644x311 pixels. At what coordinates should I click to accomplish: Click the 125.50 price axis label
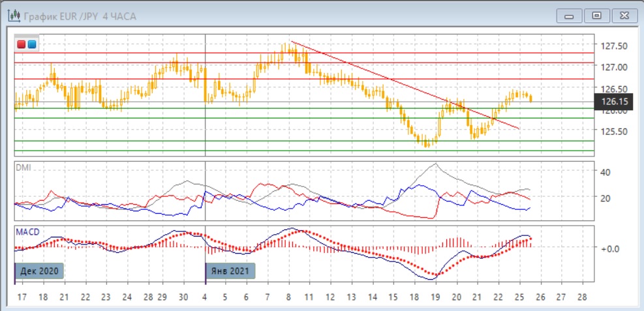[614, 132]
